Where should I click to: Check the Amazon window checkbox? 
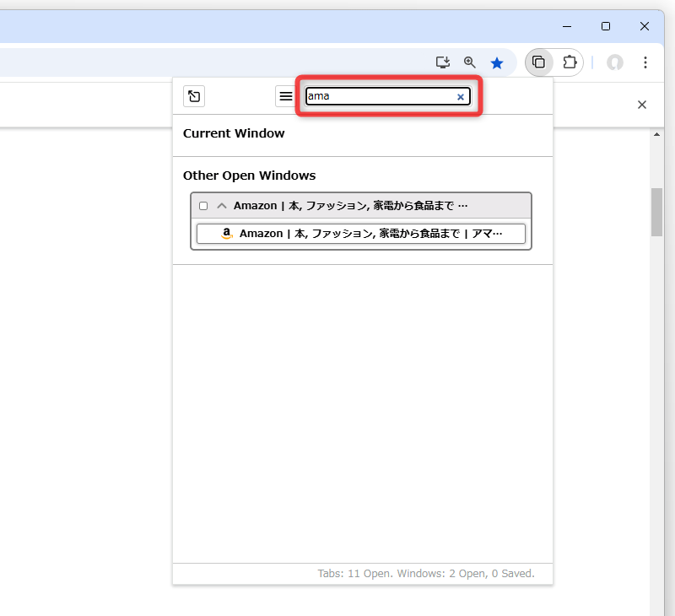(203, 206)
